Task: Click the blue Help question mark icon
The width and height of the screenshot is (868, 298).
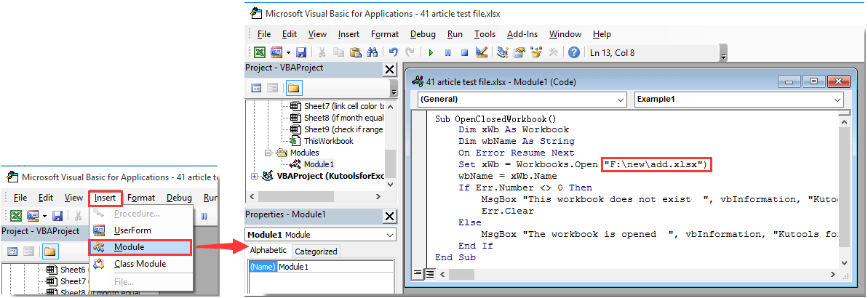Action: (574, 52)
